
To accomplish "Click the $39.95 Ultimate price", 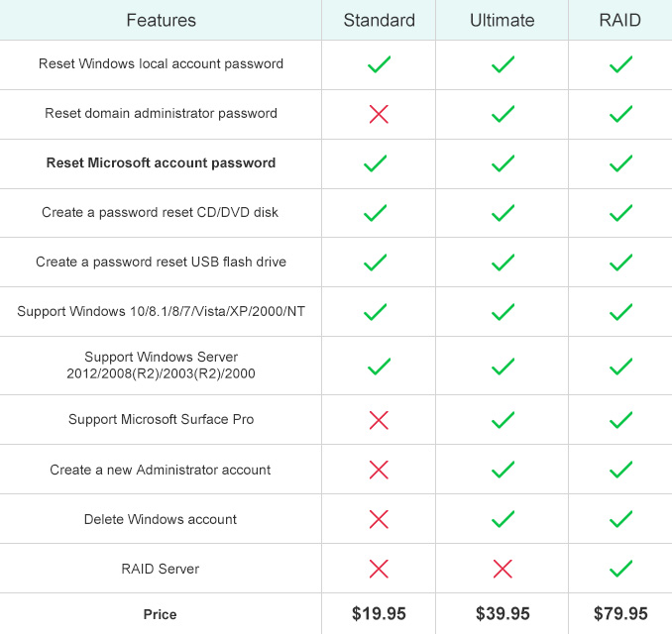I will (503, 613).
